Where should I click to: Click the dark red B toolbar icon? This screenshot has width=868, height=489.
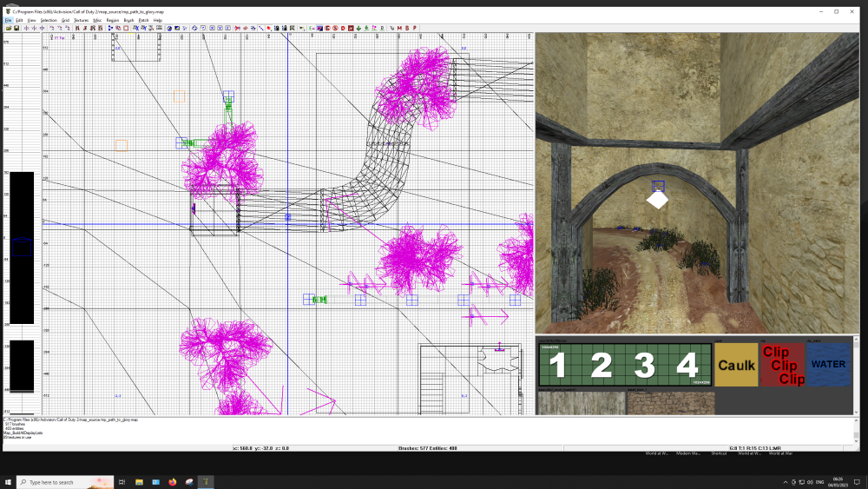pyautogui.click(x=407, y=28)
